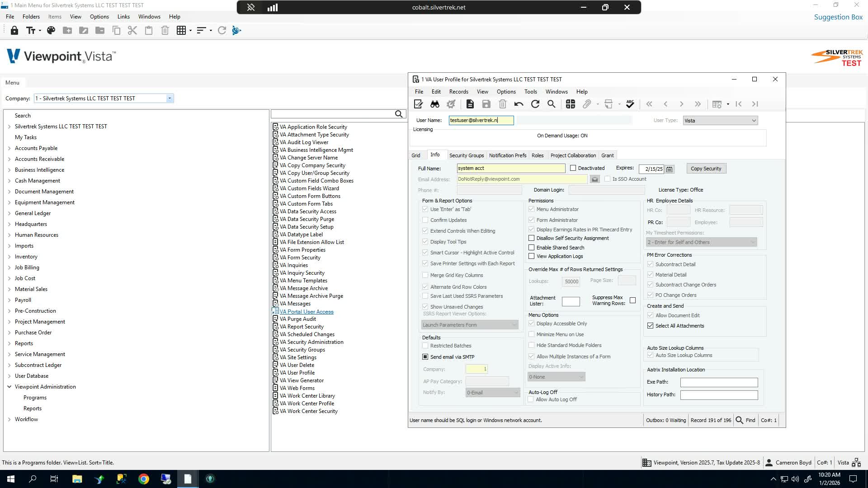Toggle the Deactivated checkbox

[x=573, y=168]
